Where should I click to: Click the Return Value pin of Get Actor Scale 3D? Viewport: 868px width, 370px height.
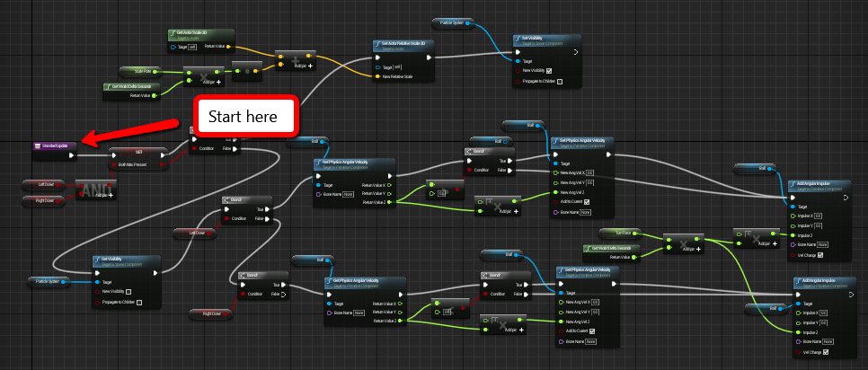point(228,47)
